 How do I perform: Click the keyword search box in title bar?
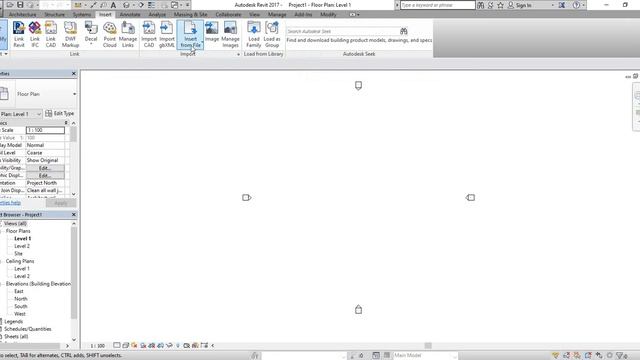(438, 5)
